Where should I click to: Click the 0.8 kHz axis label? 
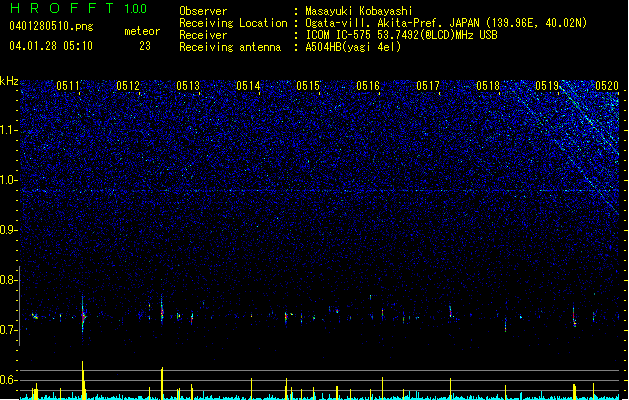[x=9, y=280]
